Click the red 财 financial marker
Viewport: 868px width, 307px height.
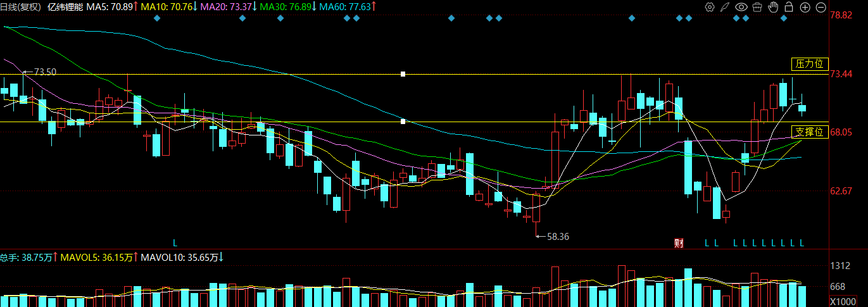click(679, 242)
